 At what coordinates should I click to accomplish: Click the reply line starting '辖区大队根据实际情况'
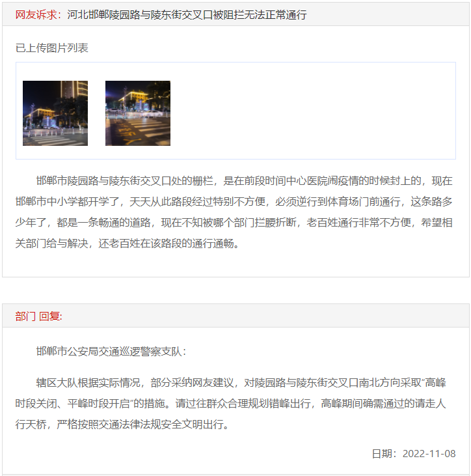[241, 383]
